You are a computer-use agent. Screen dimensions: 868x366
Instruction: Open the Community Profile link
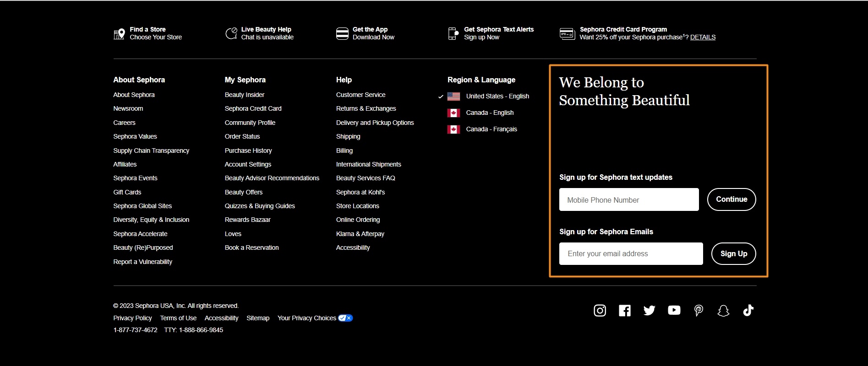[x=250, y=123]
